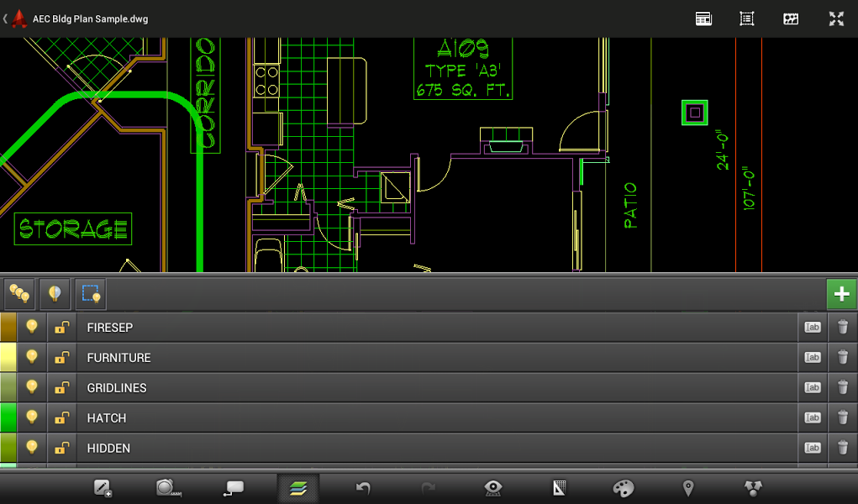Rename the HIDDEN layer using its label icon
858x504 pixels.
tap(813, 448)
